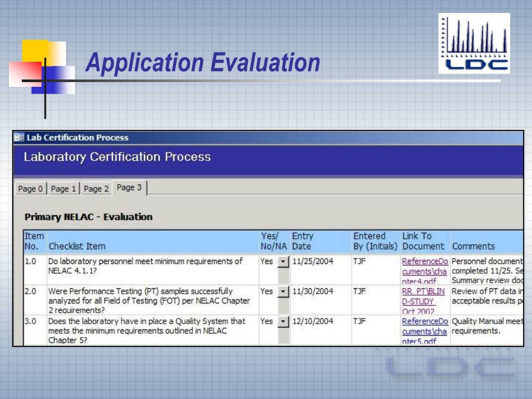Click the TJF initials for item 1.0

(360, 261)
